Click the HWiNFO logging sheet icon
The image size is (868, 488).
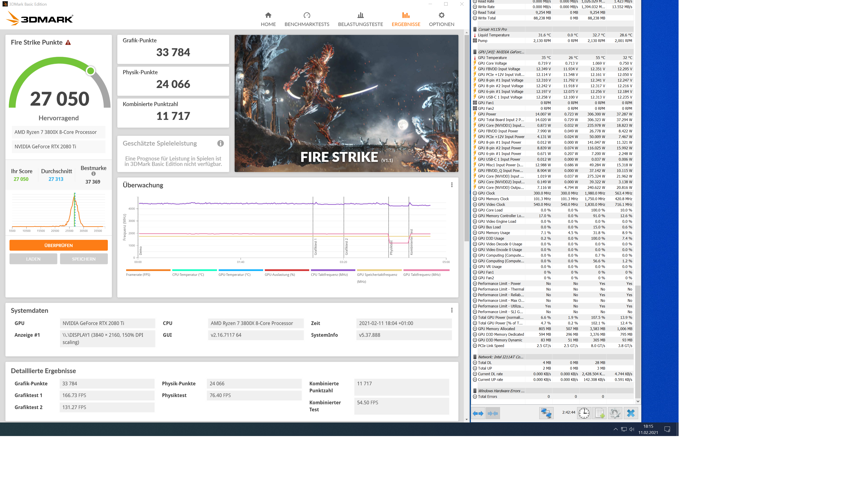coord(599,413)
